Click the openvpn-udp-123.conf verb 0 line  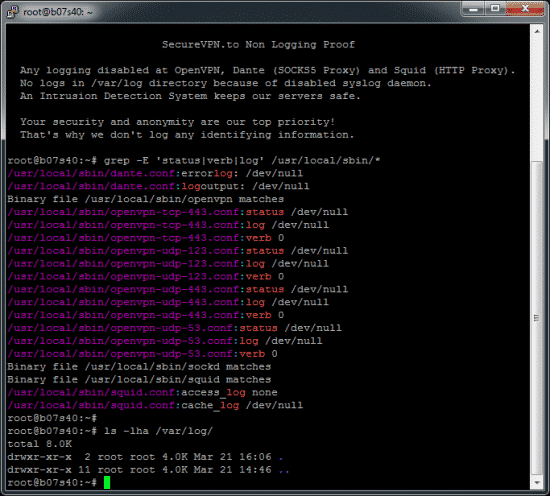[x=146, y=276]
